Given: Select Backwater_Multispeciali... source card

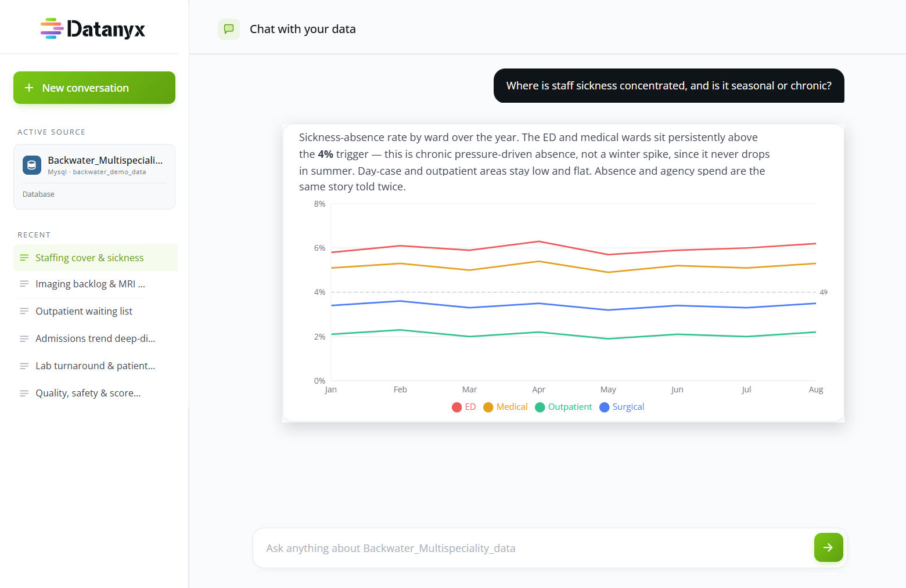Looking at the screenshot, I should (x=94, y=176).
